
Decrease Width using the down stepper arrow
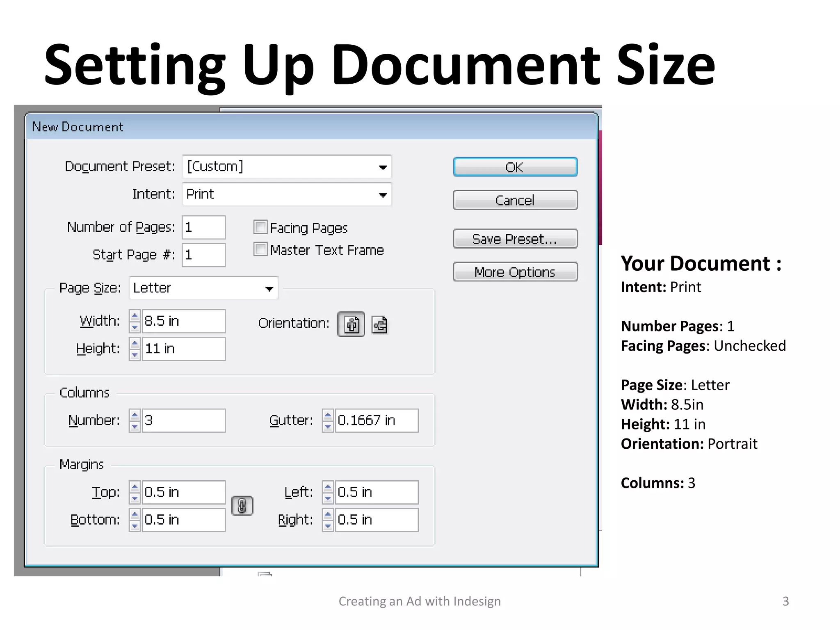(x=135, y=327)
